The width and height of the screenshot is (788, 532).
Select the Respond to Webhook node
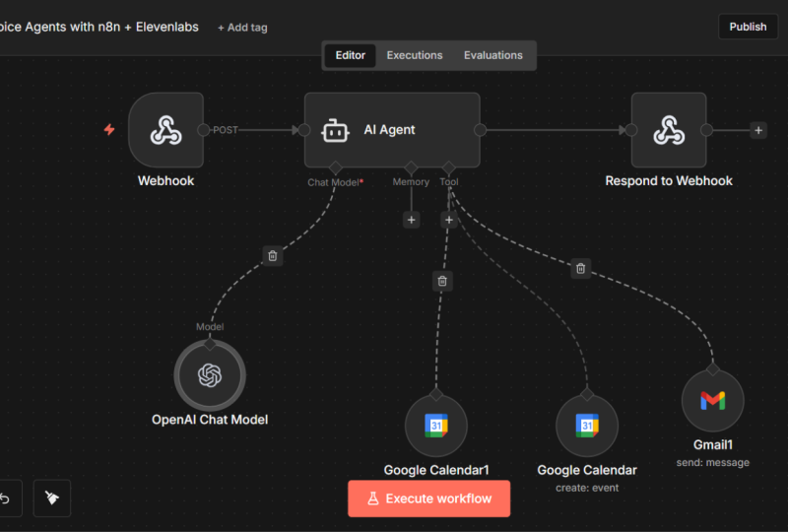pyautogui.click(x=669, y=130)
